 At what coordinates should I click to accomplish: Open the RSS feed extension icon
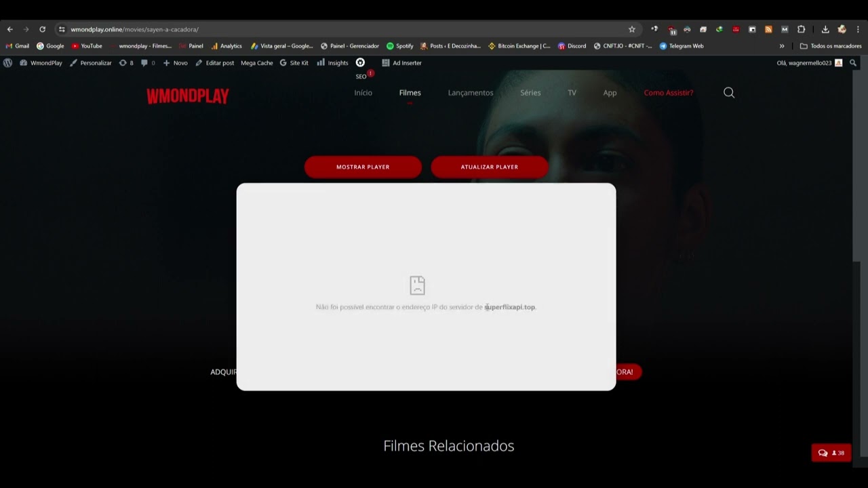(x=768, y=29)
